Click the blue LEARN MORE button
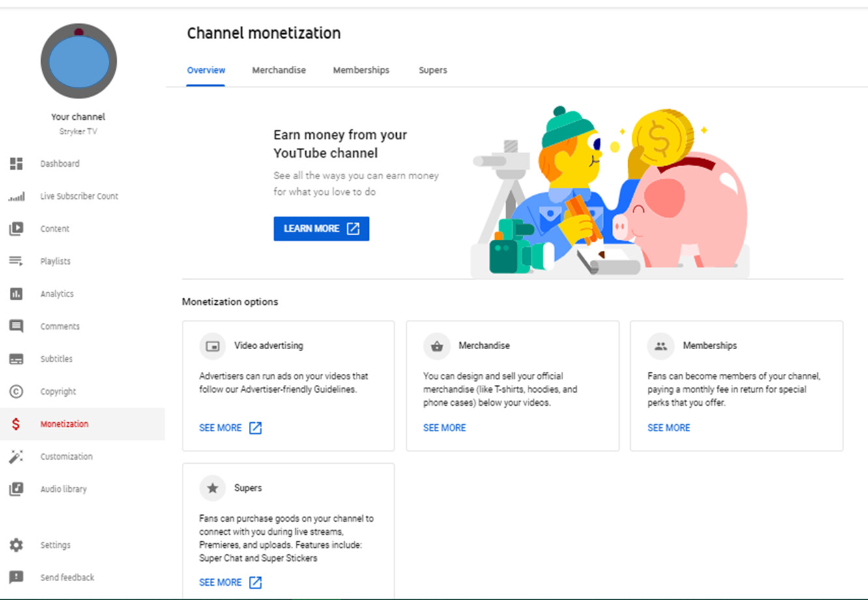The width and height of the screenshot is (868, 600). (x=321, y=229)
